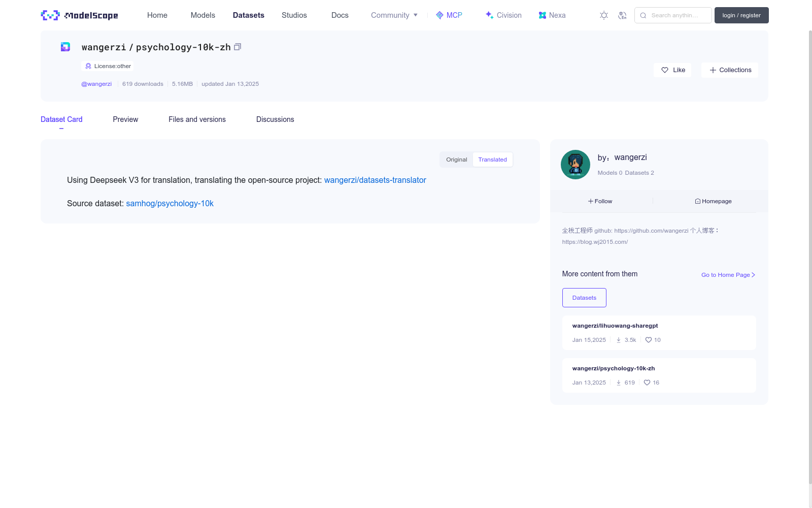Screen dimensions: 812x508
Task: Go to the Home menu
Action: [157, 15]
